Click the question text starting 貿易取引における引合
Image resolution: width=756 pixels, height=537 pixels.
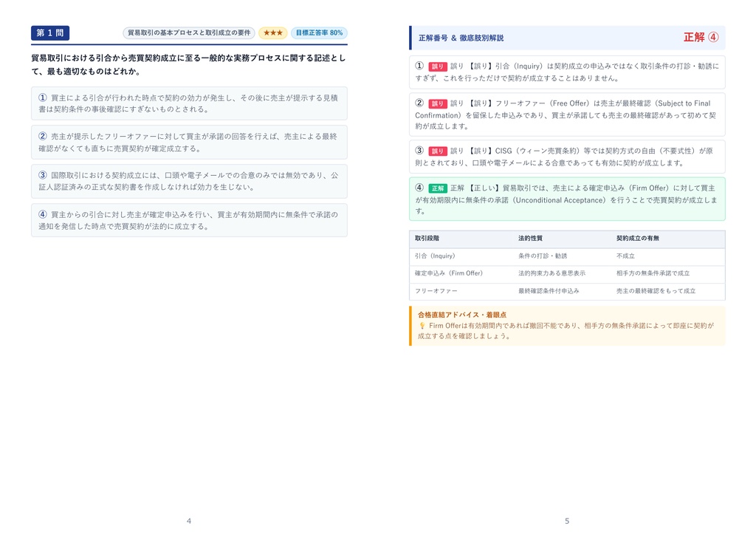pos(189,65)
